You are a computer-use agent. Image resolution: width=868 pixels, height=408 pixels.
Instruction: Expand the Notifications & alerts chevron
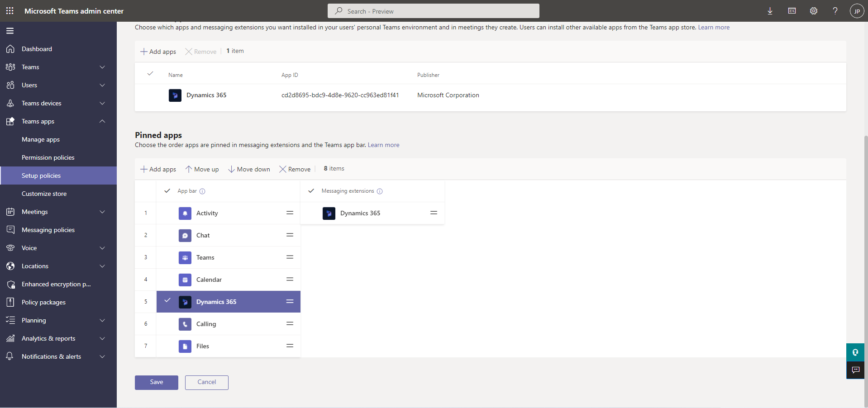point(102,356)
